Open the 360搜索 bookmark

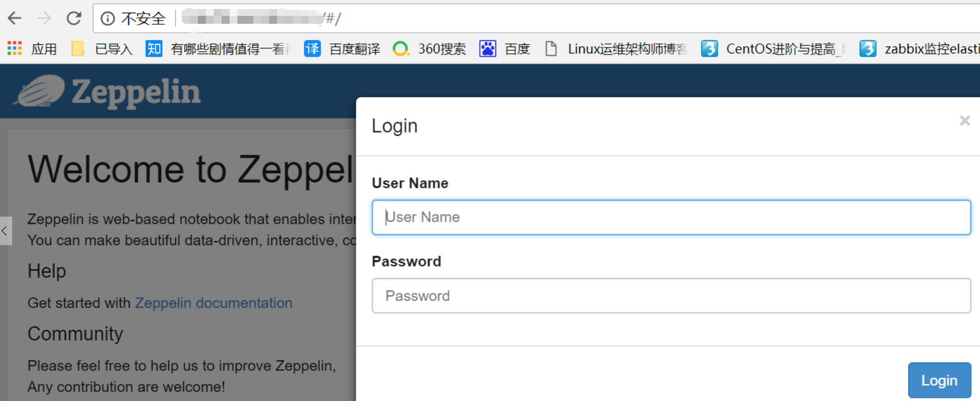pyautogui.click(x=430, y=49)
